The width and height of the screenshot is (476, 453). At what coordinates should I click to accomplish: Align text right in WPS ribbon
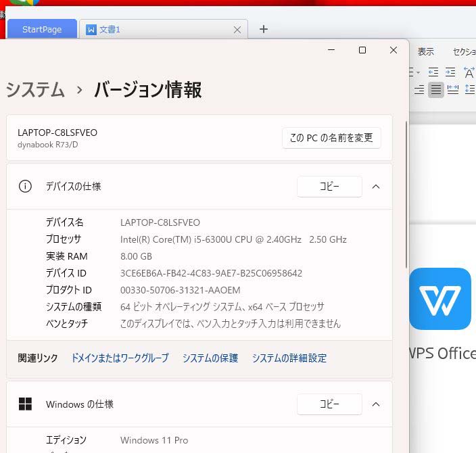419,90
